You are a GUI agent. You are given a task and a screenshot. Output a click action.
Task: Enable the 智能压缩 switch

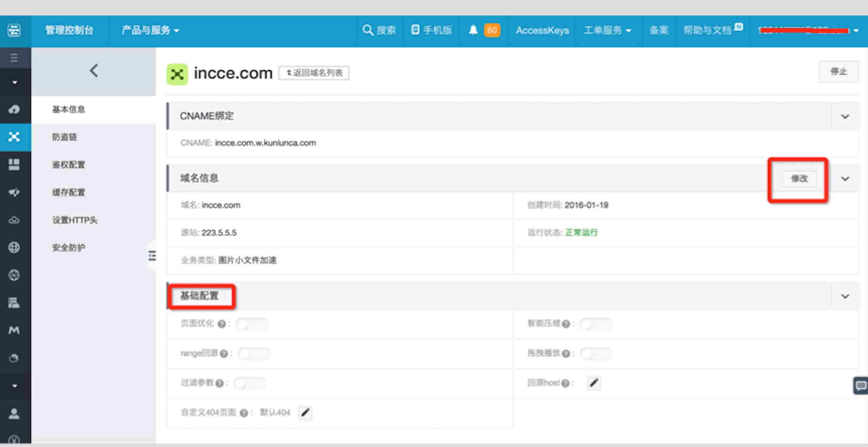pos(596,324)
